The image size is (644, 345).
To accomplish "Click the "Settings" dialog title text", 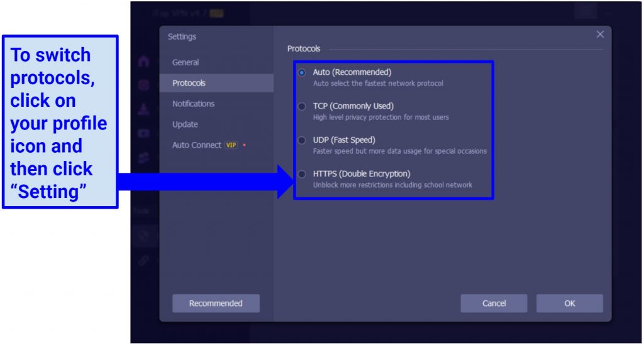I will click(182, 36).
